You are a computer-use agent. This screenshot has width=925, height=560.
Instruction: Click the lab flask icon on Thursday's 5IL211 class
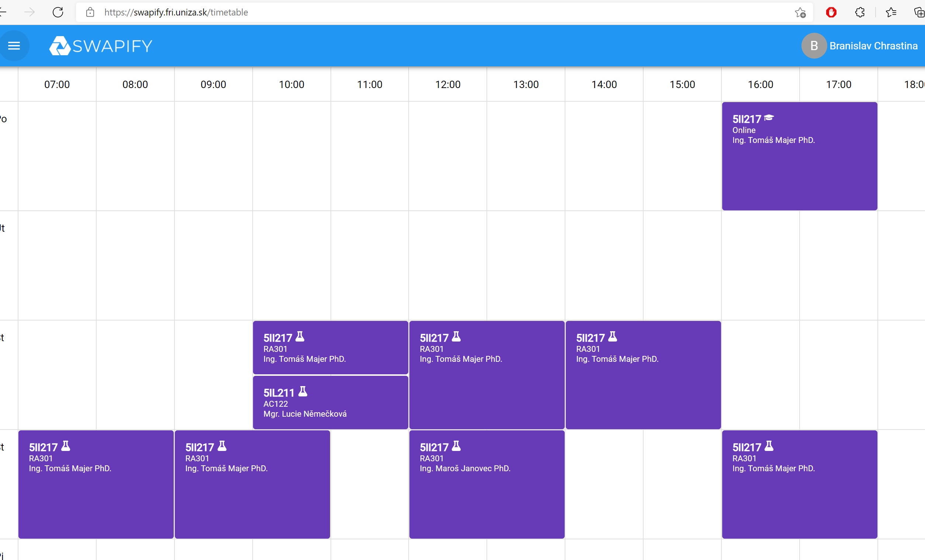[302, 392]
